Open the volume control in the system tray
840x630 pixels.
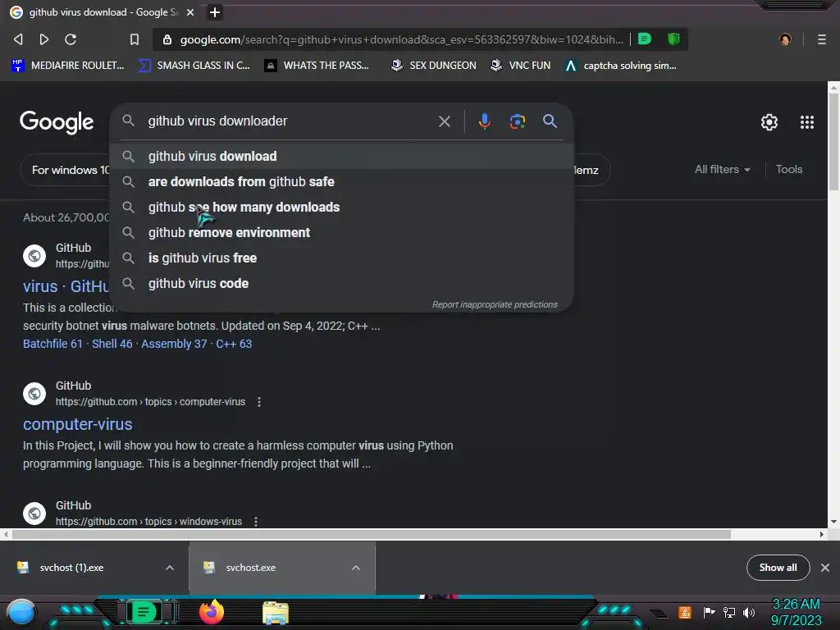(749, 612)
